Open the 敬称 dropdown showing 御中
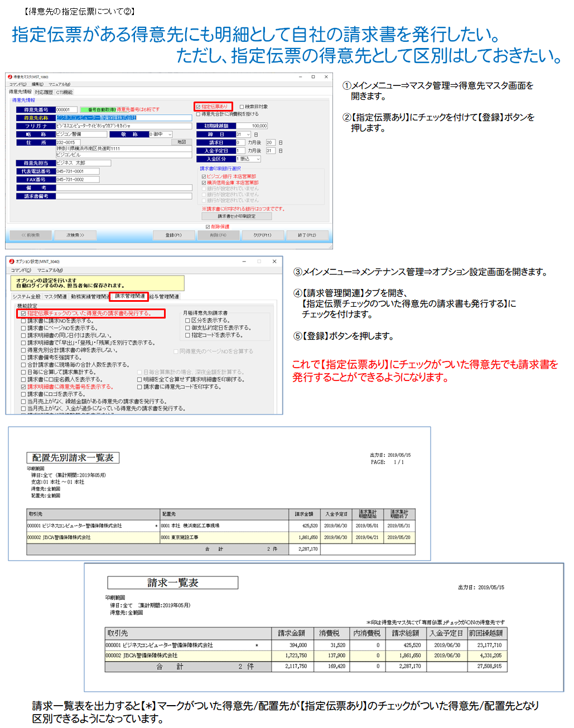This screenshot has width=574, height=728. pos(170,134)
